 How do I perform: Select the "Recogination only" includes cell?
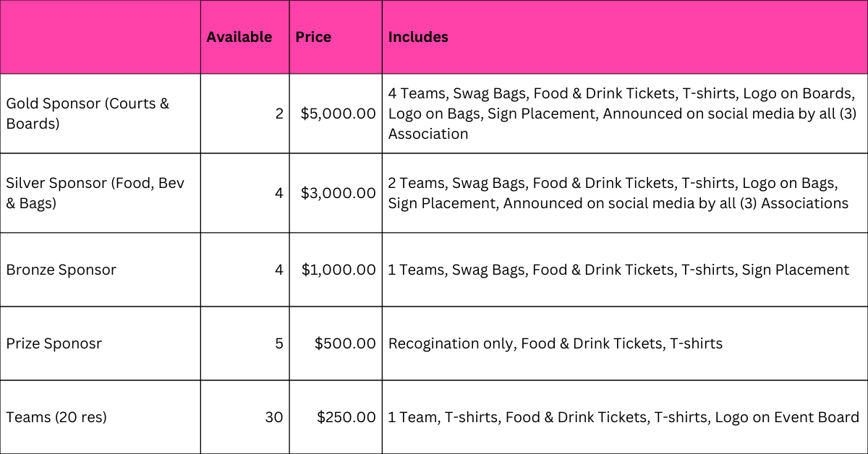pyautogui.click(x=555, y=343)
